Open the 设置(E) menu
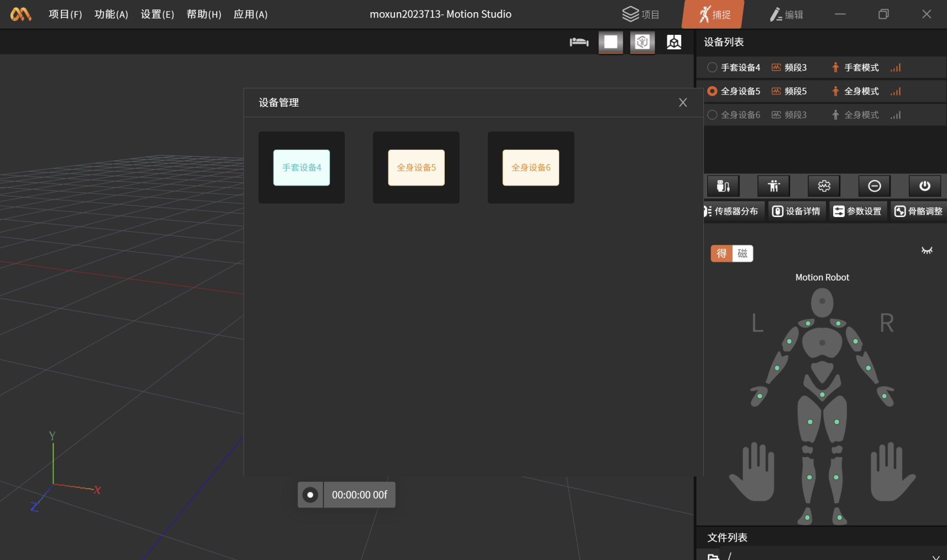947x560 pixels. pos(157,14)
